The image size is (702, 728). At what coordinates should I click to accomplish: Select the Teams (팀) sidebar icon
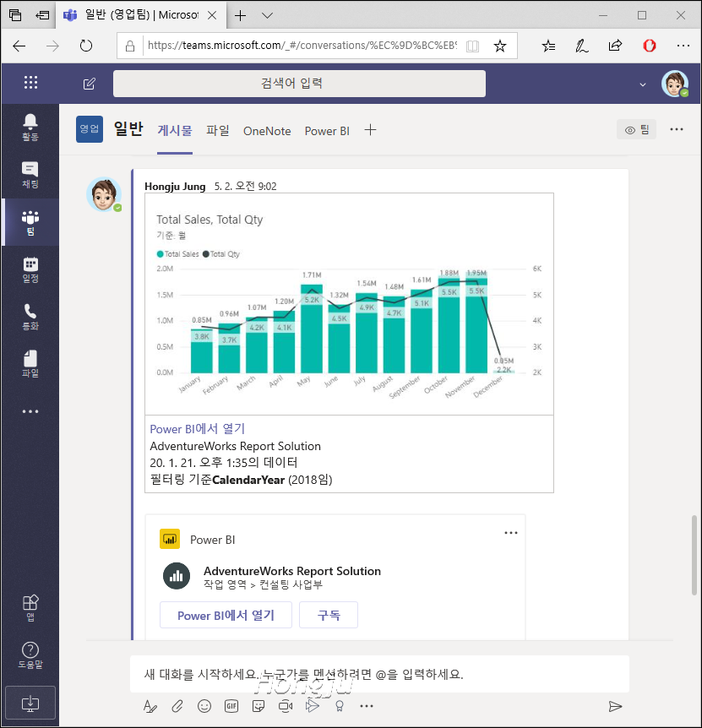point(30,222)
